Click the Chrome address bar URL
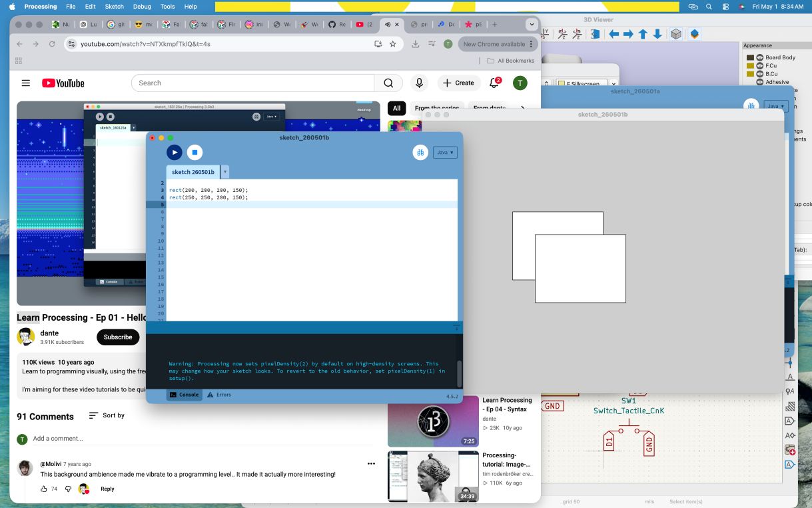The height and width of the screenshot is (508, 812). pyautogui.click(x=145, y=44)
